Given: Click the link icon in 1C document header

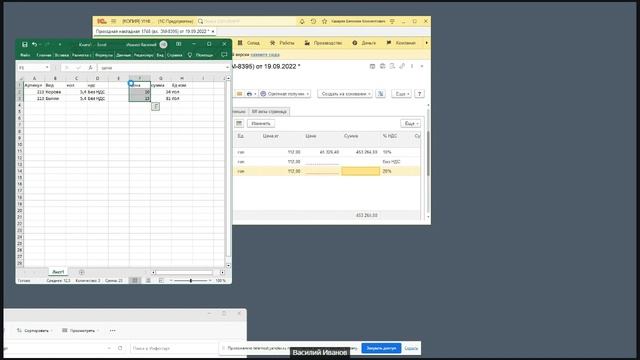Looking at the screenshot, I should point(402,66).
